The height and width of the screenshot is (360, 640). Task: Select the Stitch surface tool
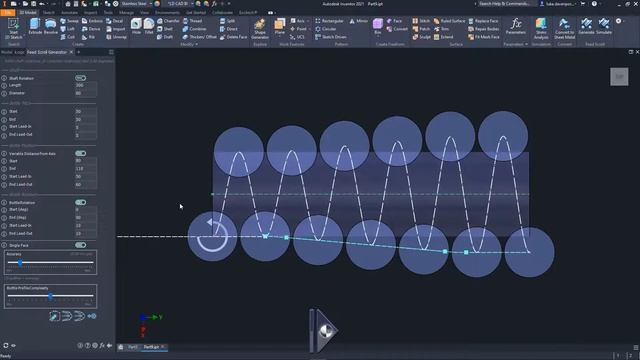(421, 21)
